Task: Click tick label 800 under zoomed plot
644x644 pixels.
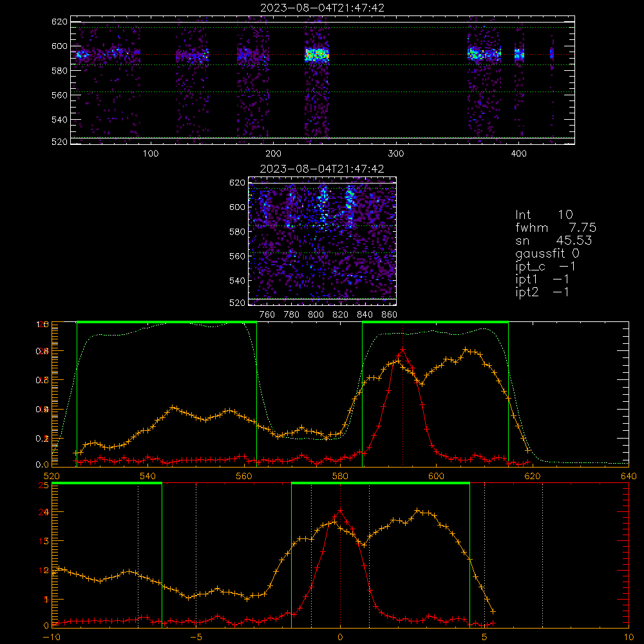Action: tap(316, 315)
